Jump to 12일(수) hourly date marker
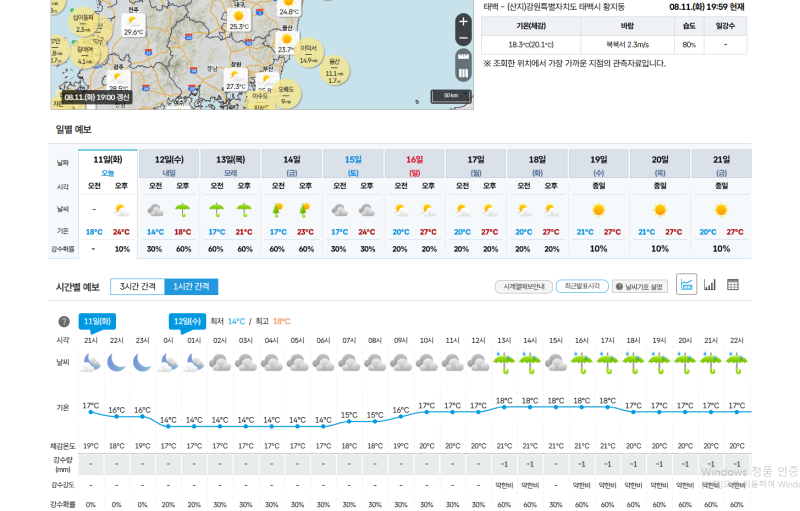Viewport: 800px width, 511px height. point(187,321)
